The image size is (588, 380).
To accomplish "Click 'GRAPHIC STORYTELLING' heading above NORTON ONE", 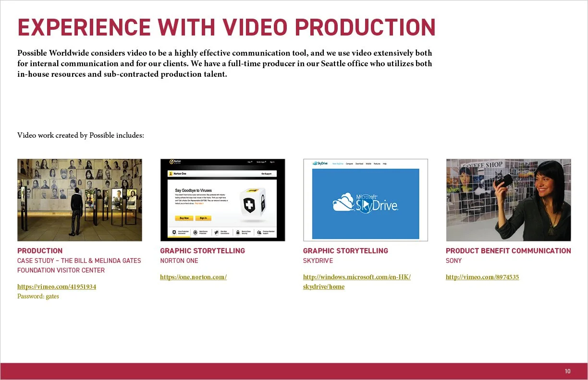I will [202, 251].
